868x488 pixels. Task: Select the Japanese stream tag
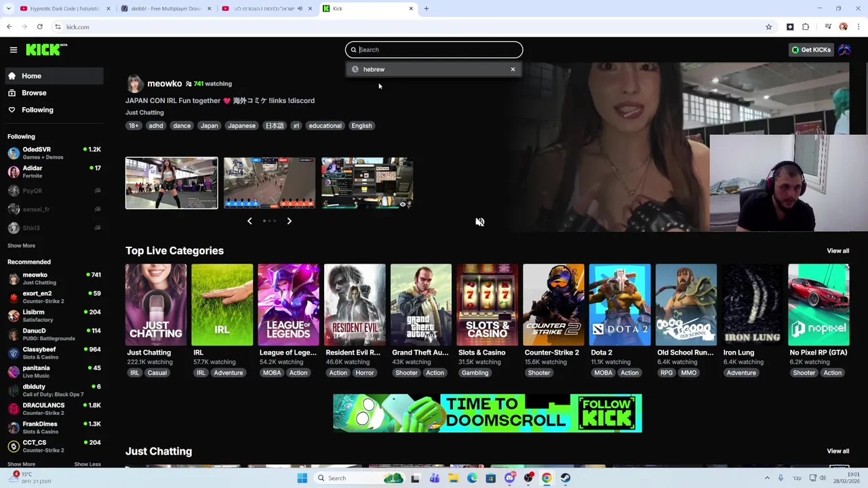point(241,125)
